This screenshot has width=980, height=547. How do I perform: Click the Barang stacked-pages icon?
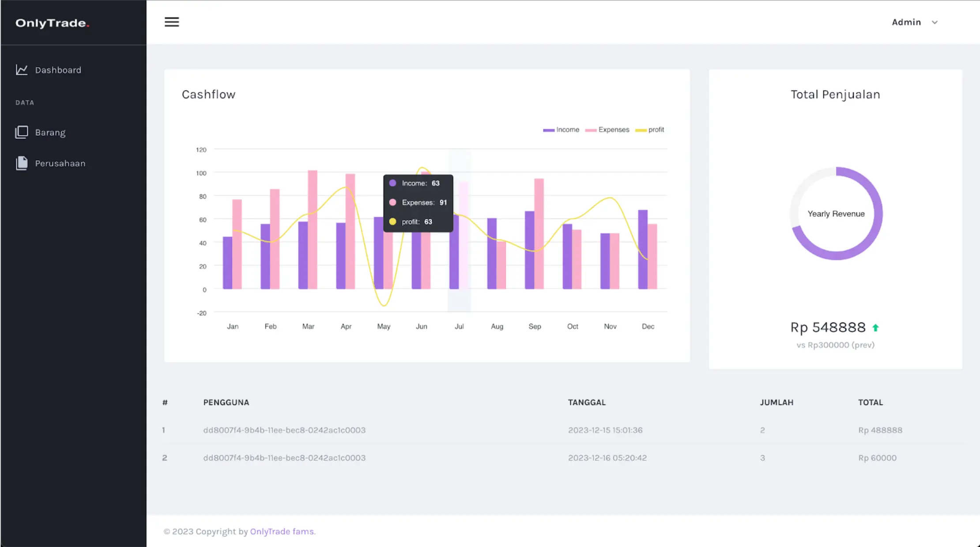tap(22, 132)
